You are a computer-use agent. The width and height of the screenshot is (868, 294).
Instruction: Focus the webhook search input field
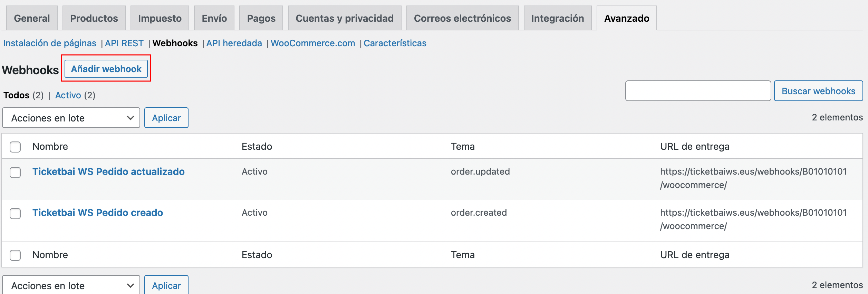pyautogui.click(x=698, y=91)
